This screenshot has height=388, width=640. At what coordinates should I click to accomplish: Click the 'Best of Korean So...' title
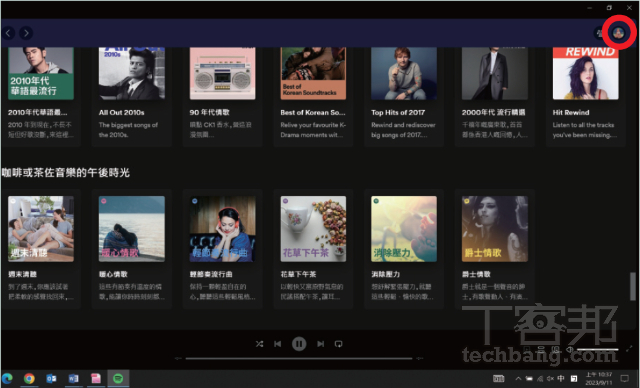(313, 112)
